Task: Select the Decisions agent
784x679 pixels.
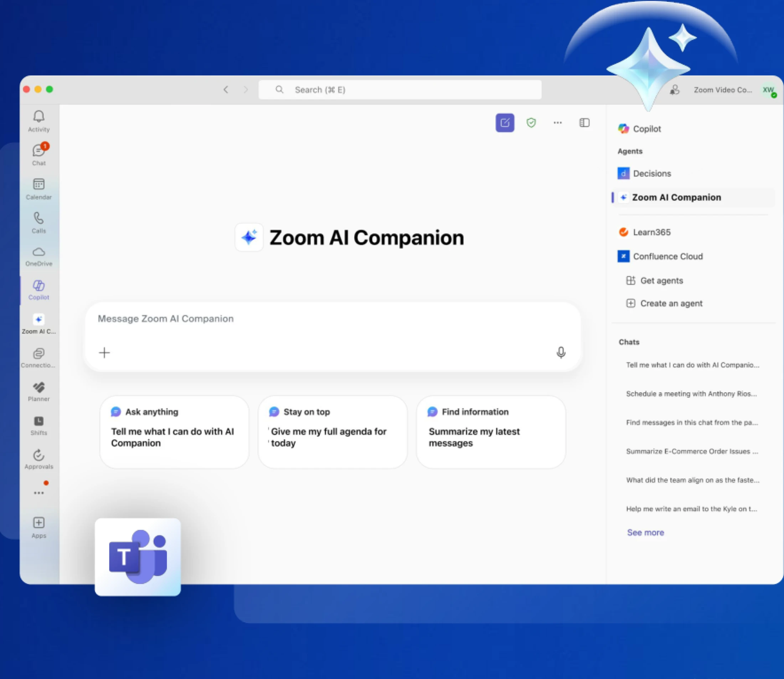Action: (645, 173)
